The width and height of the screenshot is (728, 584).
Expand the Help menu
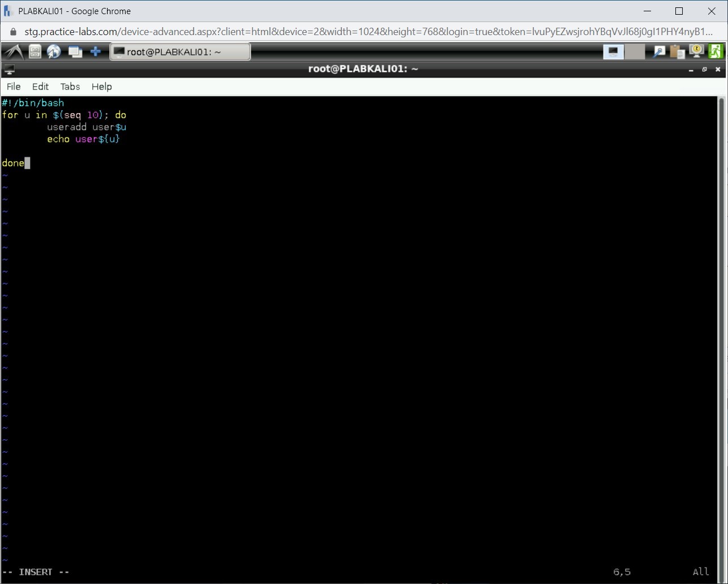102,87
